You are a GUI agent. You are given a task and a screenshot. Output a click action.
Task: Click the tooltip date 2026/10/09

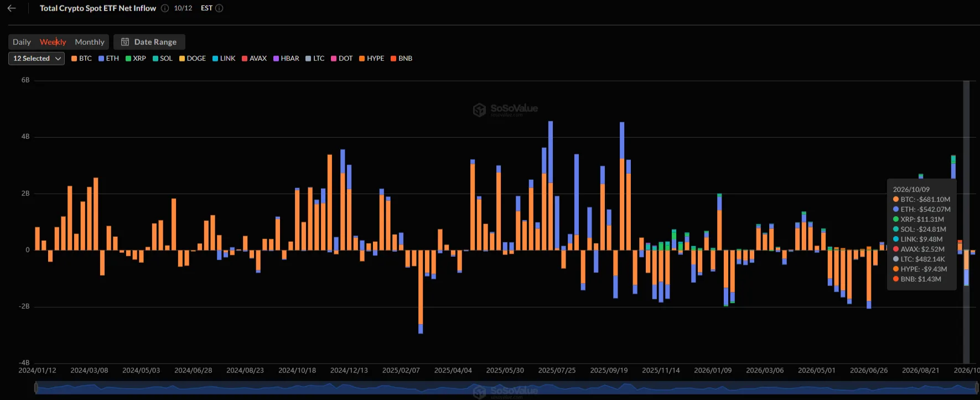[x=911, y=189]
